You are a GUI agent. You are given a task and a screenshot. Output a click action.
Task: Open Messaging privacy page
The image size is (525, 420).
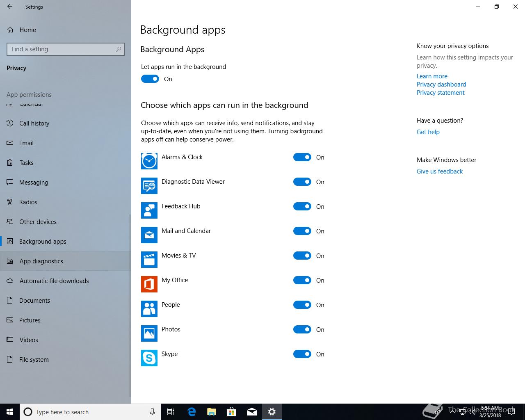pos(65,182)
